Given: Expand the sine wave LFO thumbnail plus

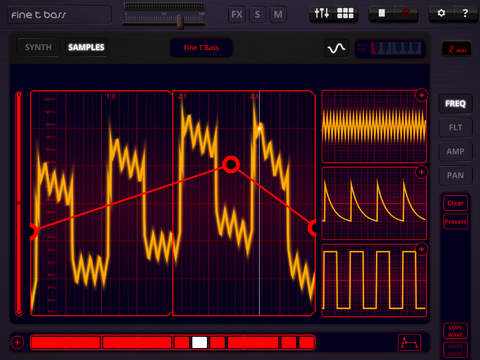Looking at the screenshot, I should (x=421, y=95).
